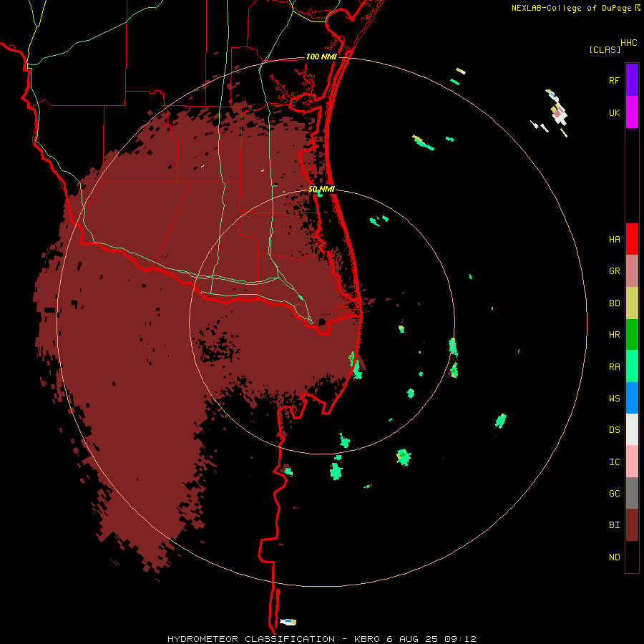Click the HA red legend swatch
This screenshot has height=644, width=644.
[632, 239]
